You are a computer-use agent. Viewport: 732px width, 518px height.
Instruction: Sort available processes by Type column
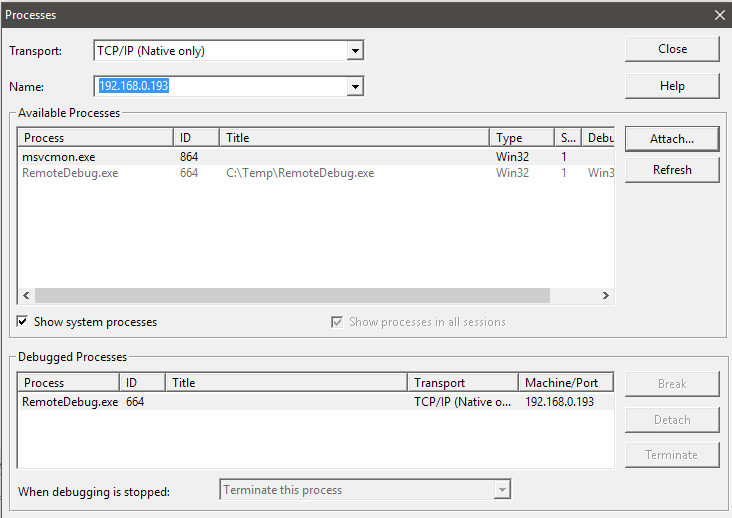coord(521,138)
